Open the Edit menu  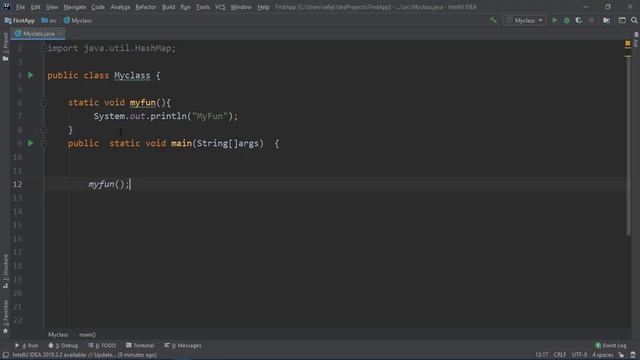pos(36,7)
